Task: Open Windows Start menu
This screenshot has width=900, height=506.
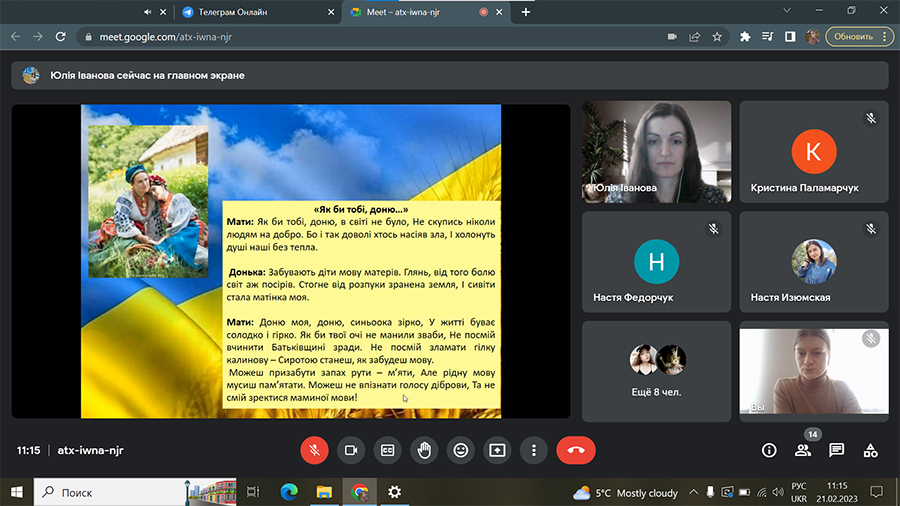Action: (x=17, y=492)
